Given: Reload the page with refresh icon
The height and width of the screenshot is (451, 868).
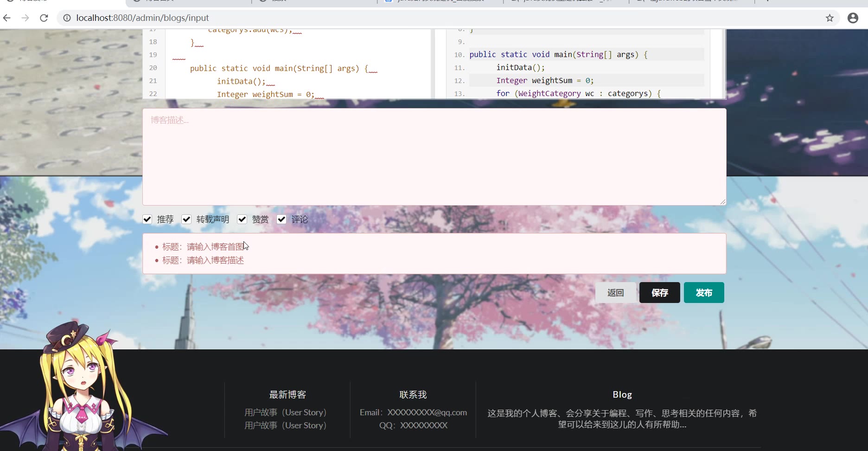Looking at the screenshot, I should [44, 18].
